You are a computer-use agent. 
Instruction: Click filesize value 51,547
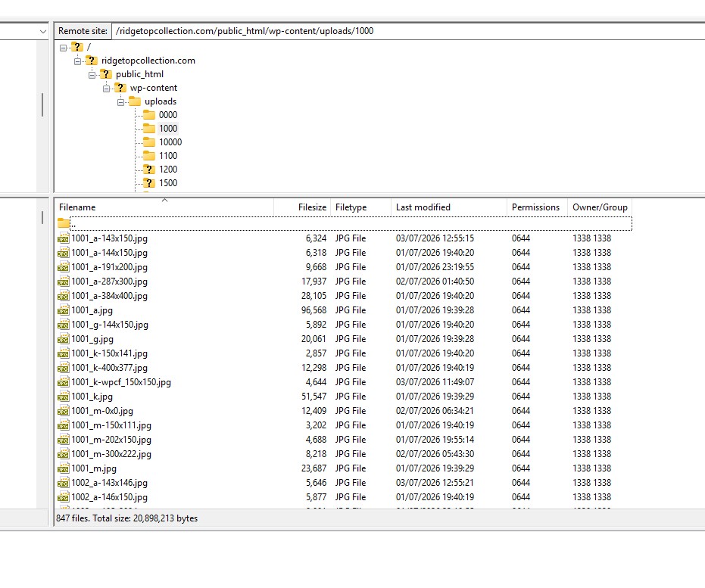[x=314, y=397]
